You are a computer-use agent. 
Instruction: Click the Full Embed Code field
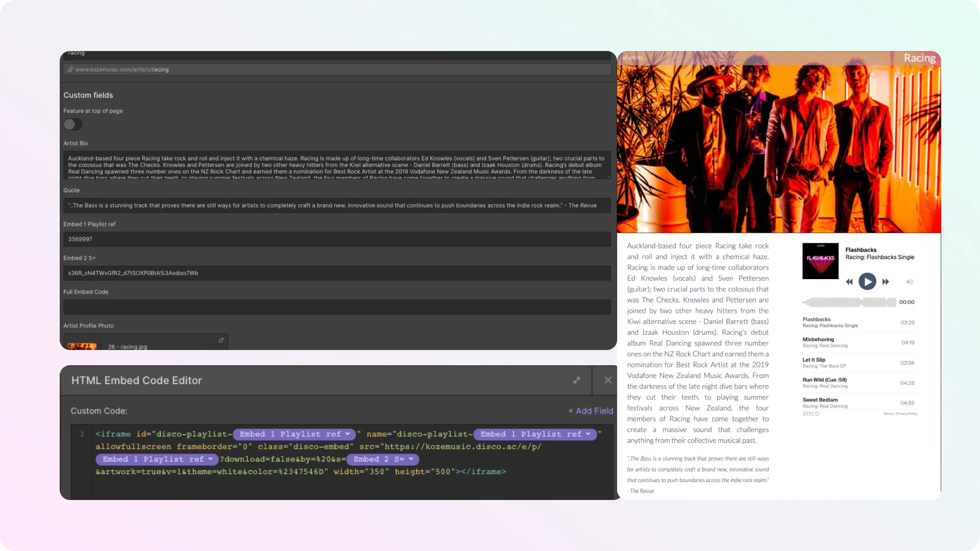(x=337, y=307)
